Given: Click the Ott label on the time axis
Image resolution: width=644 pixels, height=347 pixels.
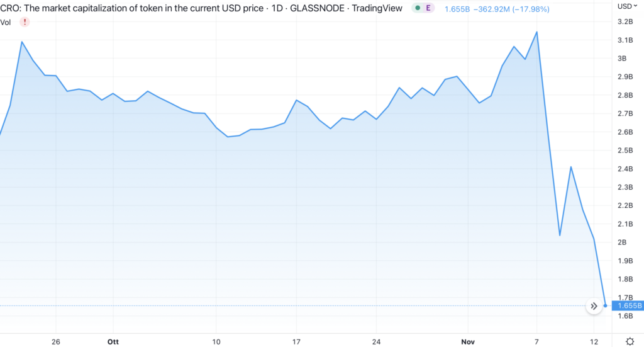Looking at the screenshot, I should [113, 341].
